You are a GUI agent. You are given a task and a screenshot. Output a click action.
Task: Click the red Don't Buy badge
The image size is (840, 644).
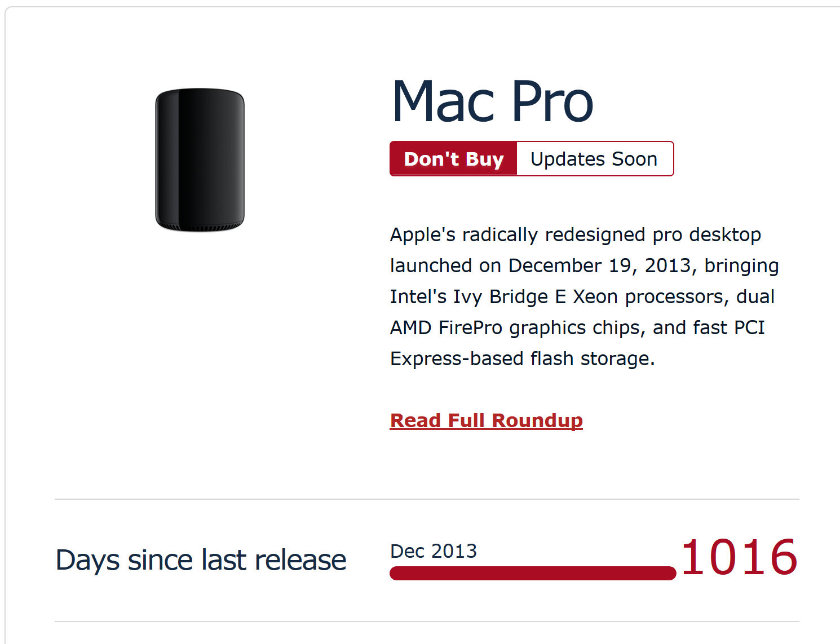coord(454,159)
